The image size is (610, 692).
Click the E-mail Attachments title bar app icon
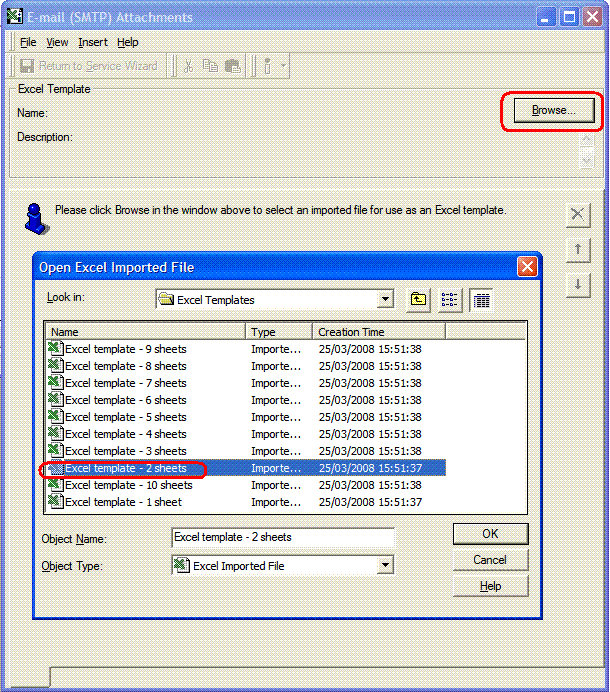[x=15, y=16]
